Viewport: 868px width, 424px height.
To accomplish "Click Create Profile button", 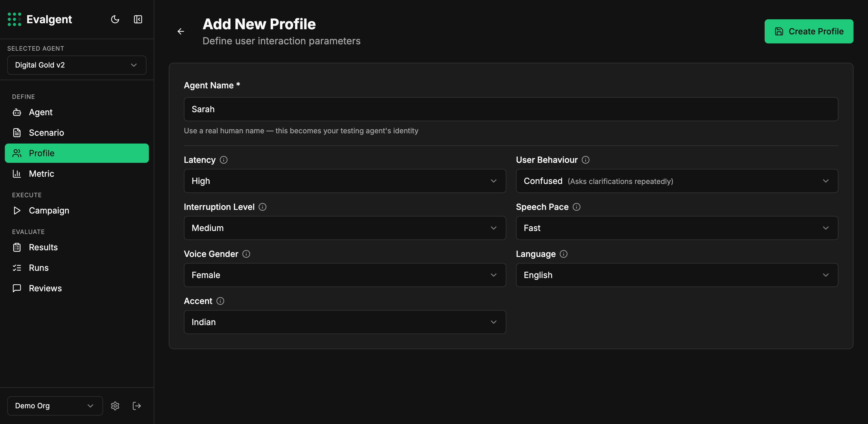I will pos(808,31).
